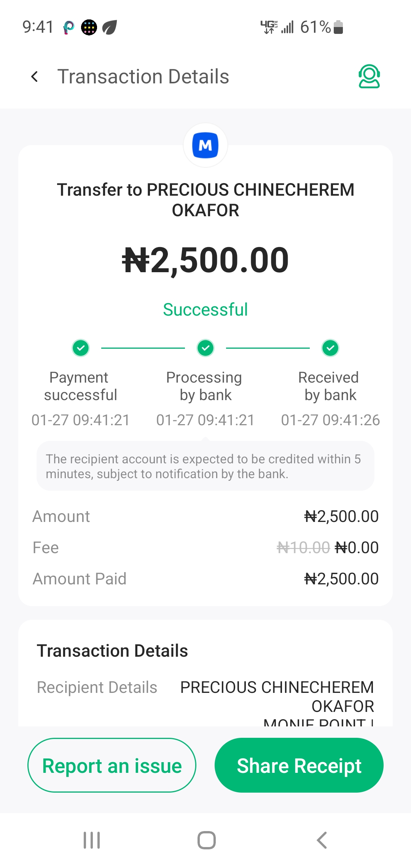Screen dimensions: 411x868
Task: Tap the battery icon in status bar
Action: coord(338,27)
